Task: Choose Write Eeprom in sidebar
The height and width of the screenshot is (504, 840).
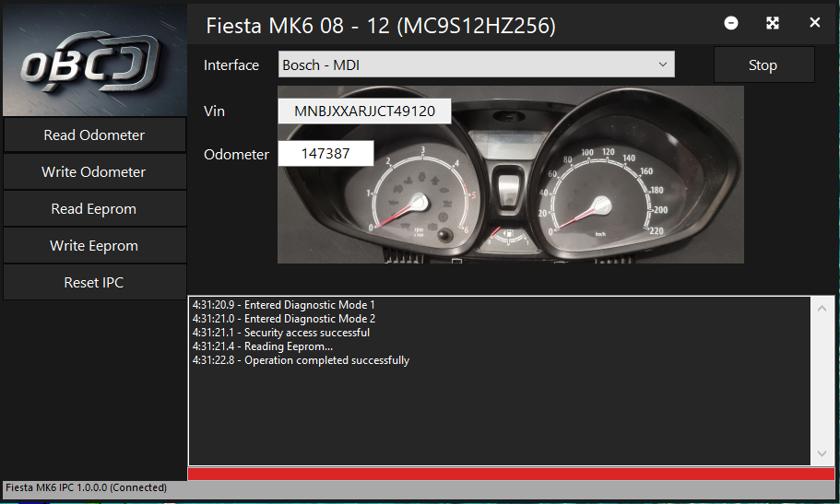Action: click(95, 246)
